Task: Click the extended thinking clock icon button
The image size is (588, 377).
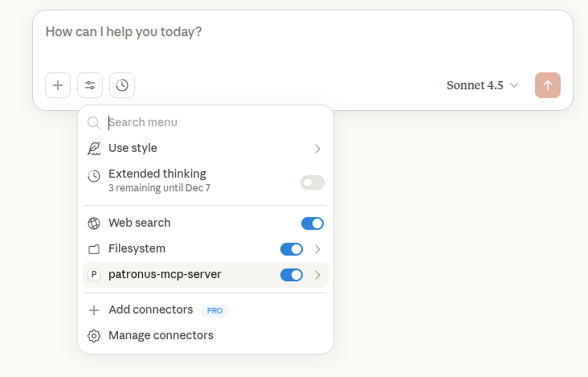Action: click(x=122, y=85)
